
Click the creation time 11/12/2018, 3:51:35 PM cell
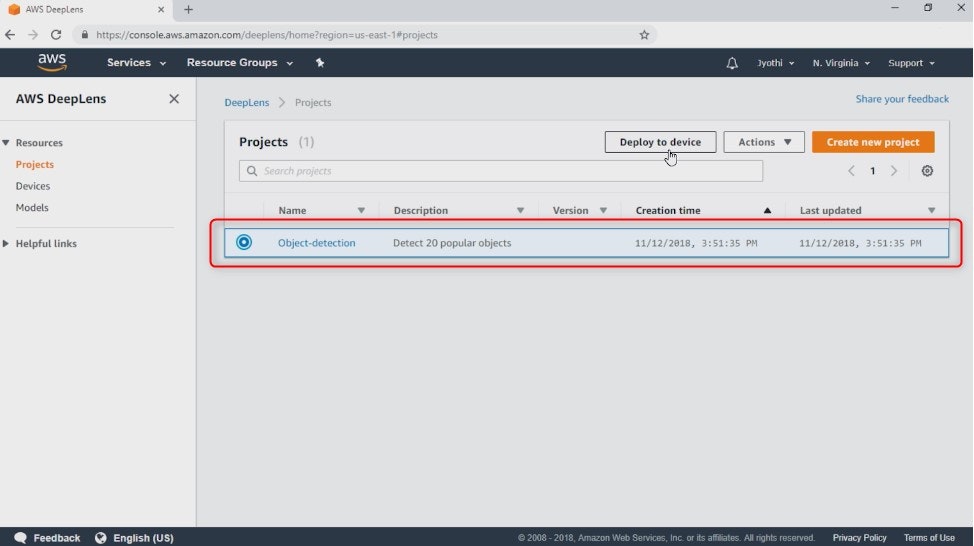coord(696,243)
